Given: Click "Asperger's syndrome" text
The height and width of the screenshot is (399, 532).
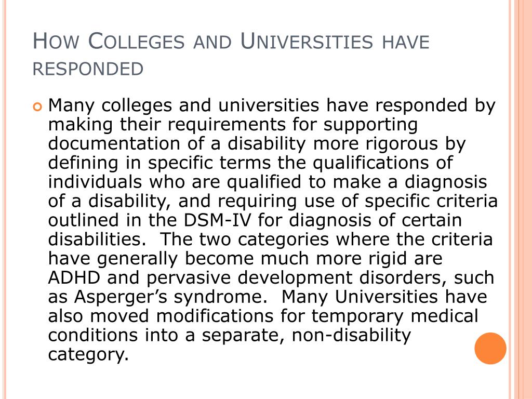Looking at the screenshot, I should [x=168, y=297].
